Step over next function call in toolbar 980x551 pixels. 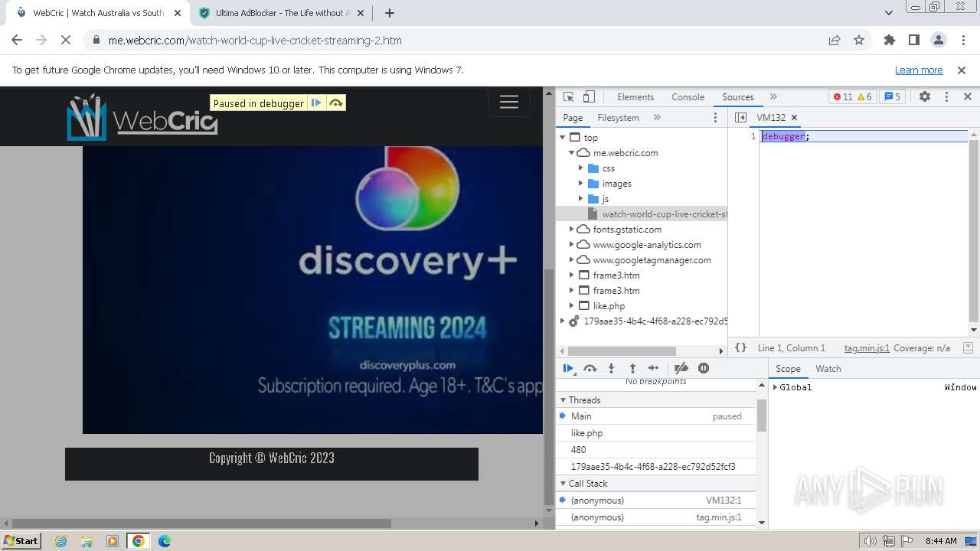590,368
